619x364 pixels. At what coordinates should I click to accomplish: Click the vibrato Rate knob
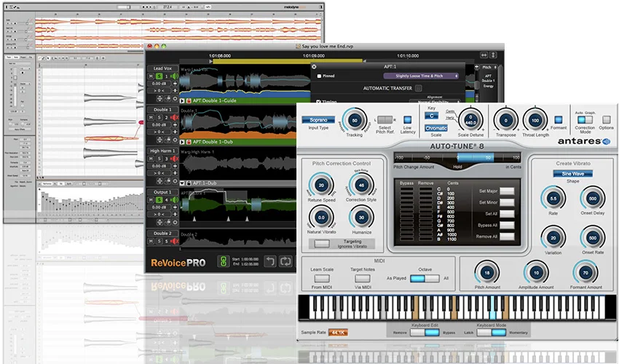tap(553, 199)
